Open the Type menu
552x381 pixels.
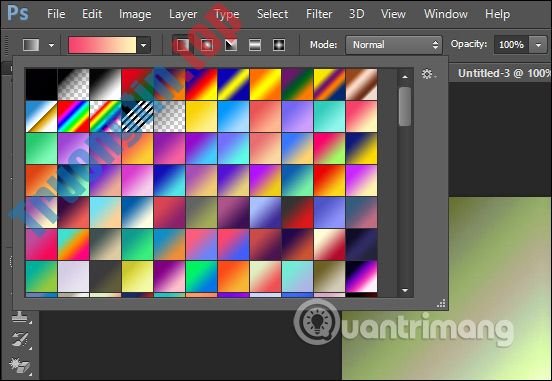coord(227,14)
